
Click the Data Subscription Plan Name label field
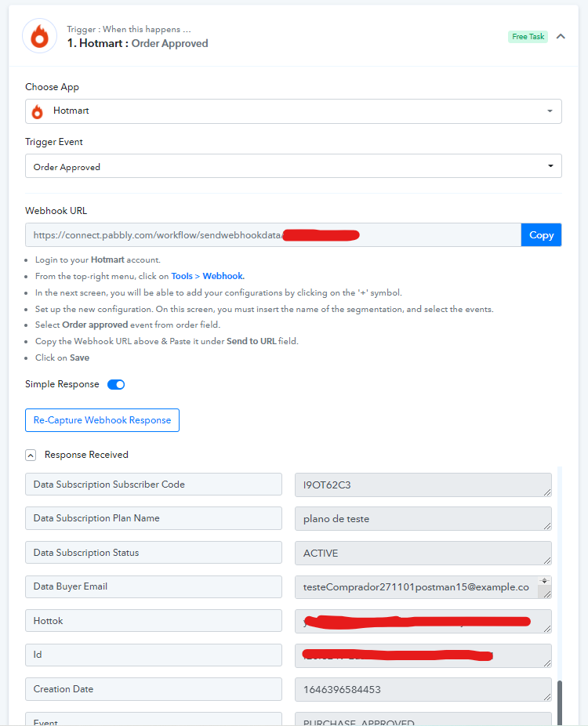click(x=154, y=518)
